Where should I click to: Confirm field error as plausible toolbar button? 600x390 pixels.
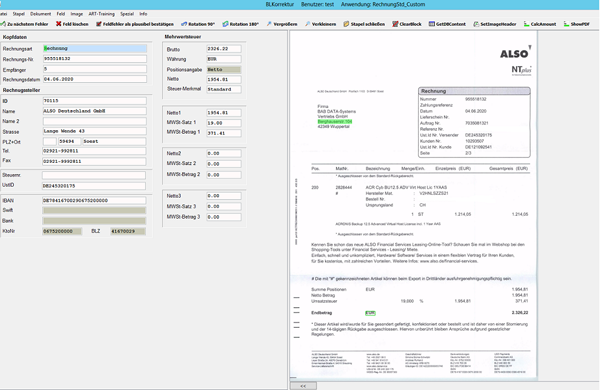135,24
